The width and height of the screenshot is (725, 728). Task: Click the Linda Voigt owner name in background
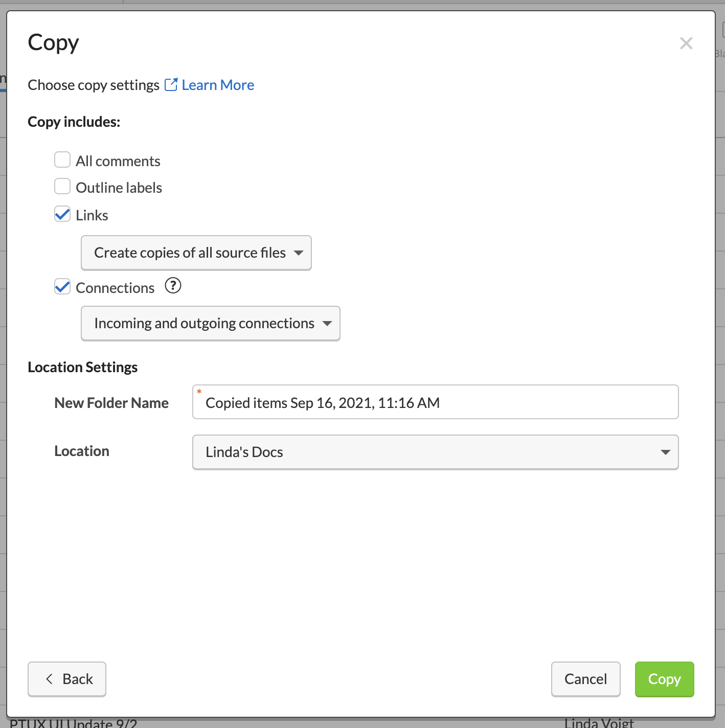coord(599,723)
